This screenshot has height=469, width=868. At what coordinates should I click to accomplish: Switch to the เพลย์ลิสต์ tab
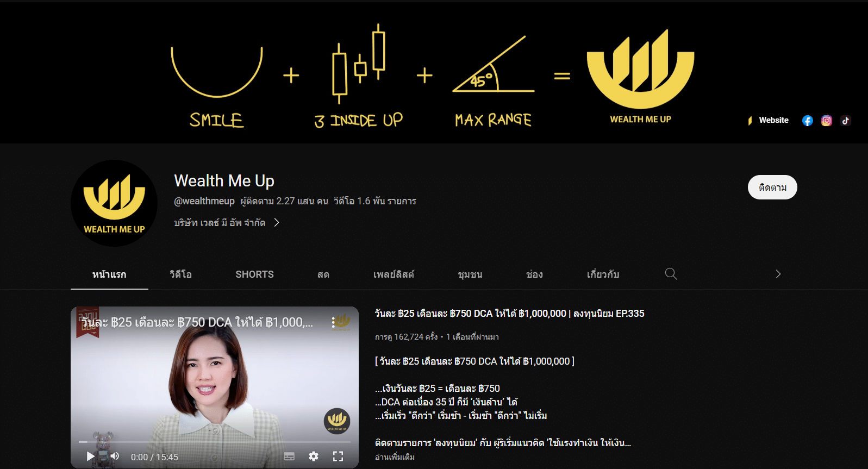[394, 274]
